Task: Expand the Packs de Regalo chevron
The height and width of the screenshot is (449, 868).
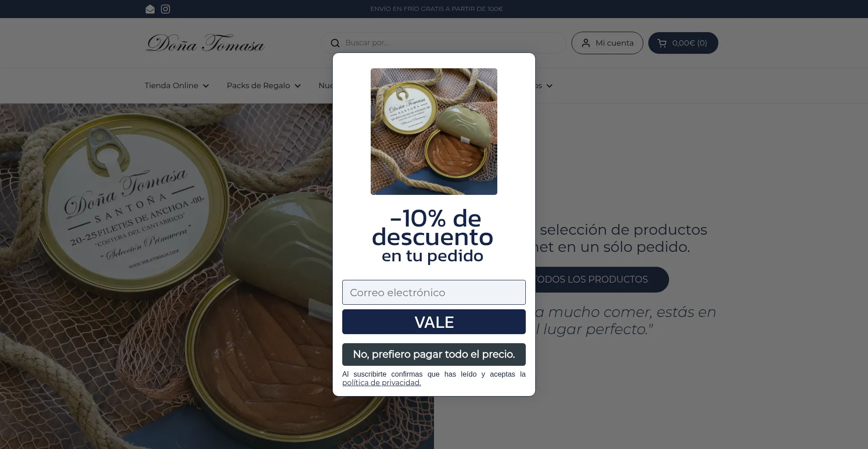Action: pyautogui.click(x=298, y=86)
